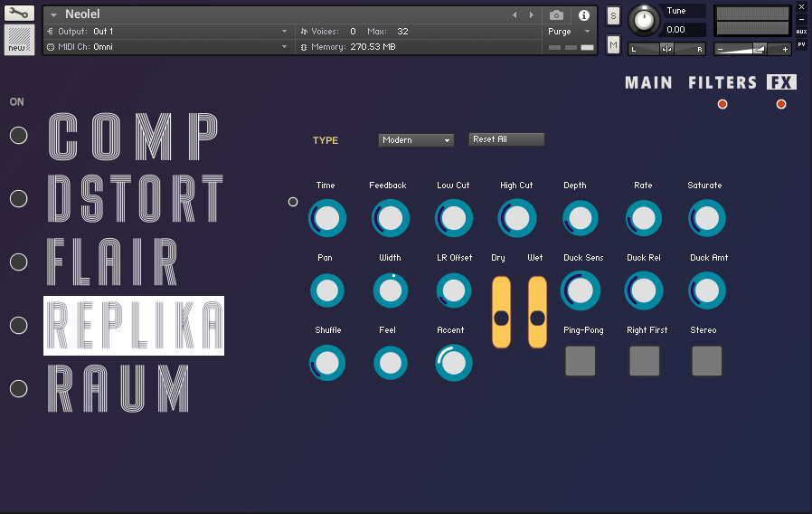
Task: Click the stereo pan L-R slider
Action: coord(666,49)
